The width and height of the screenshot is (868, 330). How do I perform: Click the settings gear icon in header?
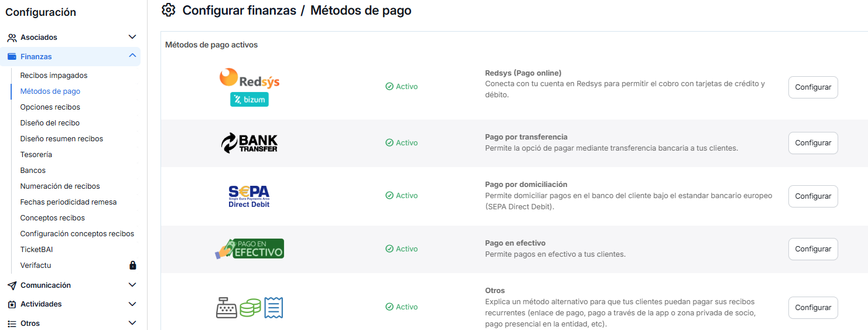point(169,10)
